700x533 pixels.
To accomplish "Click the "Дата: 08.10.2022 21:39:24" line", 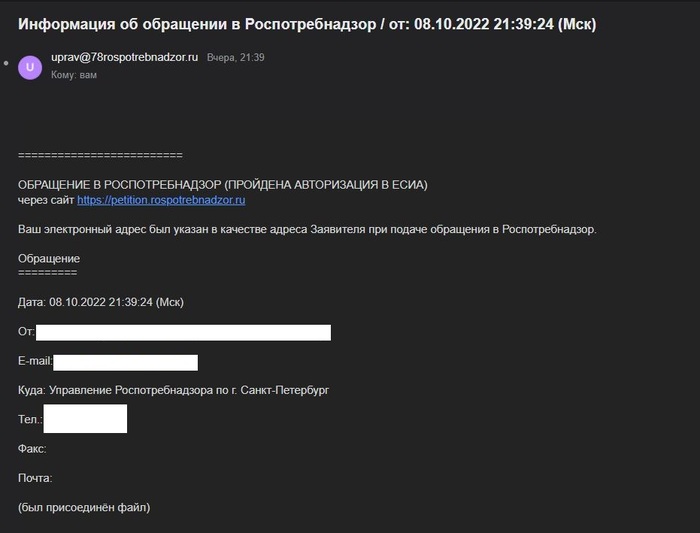I will point(101,302).
